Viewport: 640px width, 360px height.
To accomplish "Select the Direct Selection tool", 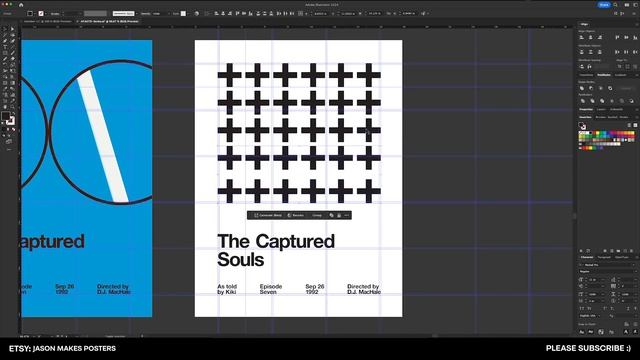I will [x=12, y=29].
